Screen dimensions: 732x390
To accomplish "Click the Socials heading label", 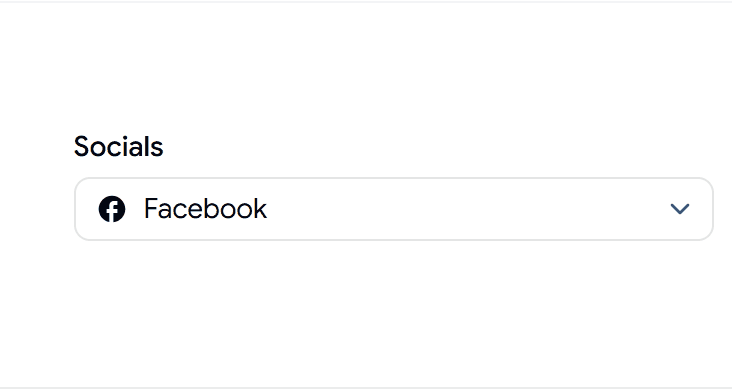I will (x=119, y=147).
